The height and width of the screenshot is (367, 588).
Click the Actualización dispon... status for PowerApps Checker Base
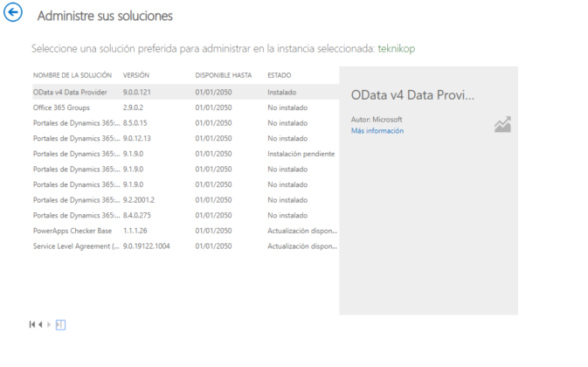pyautogui.click(x=302, y=231)
